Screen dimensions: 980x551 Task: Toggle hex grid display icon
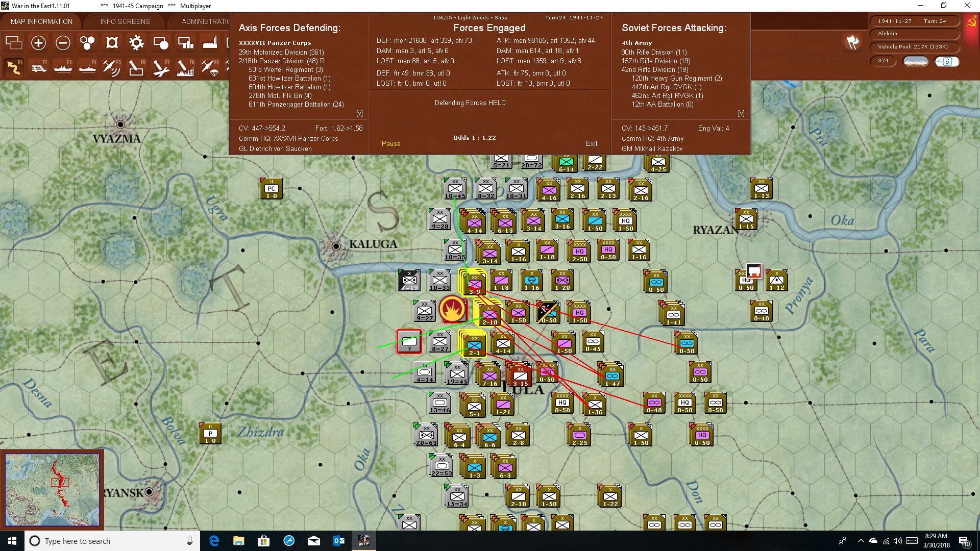[x=87, y=43]
